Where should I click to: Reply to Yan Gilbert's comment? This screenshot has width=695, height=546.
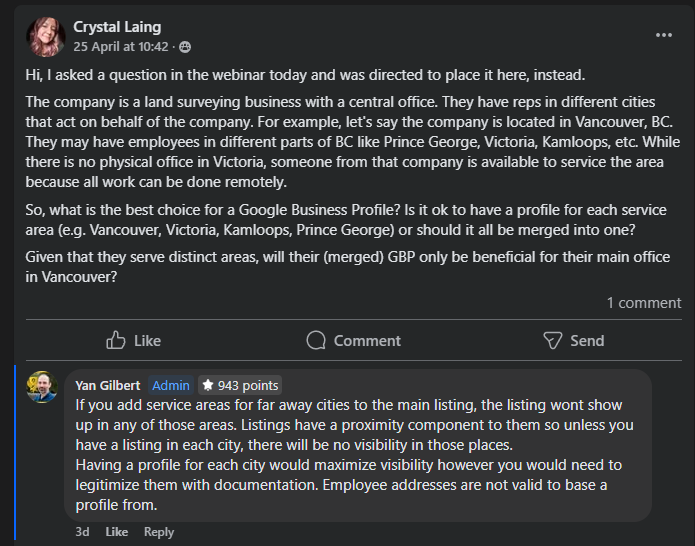159,532
